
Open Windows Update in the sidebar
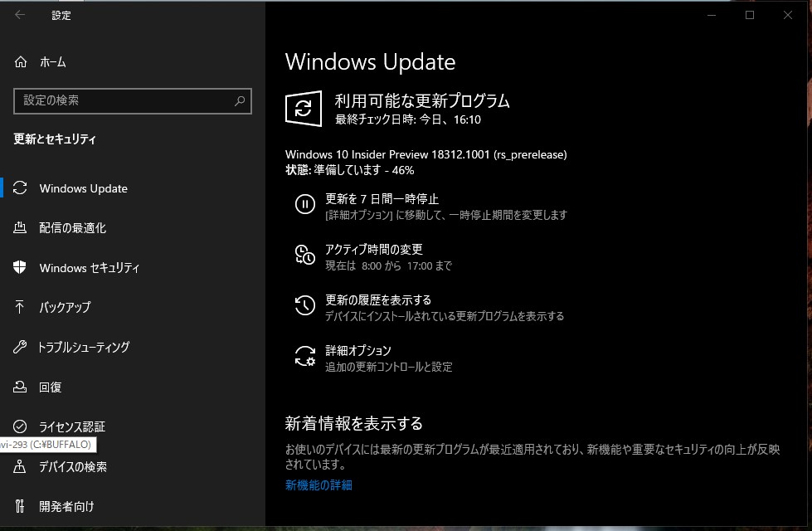coord(83,188)
